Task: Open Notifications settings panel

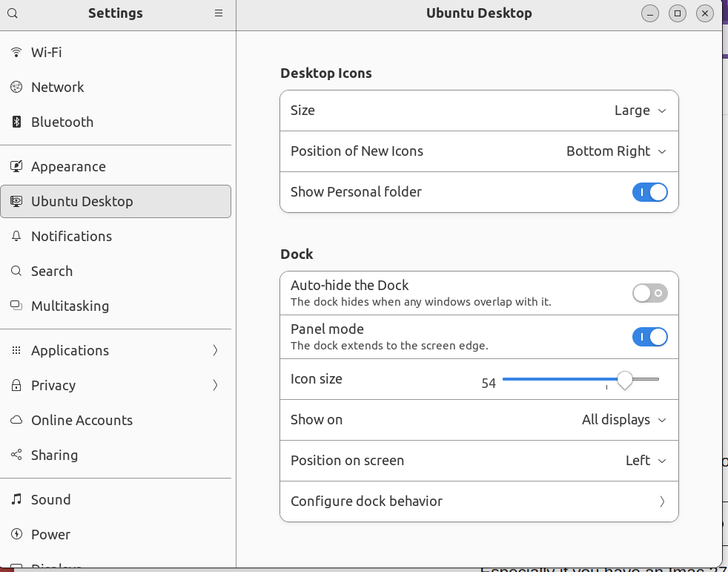Action: coord(116,236)
